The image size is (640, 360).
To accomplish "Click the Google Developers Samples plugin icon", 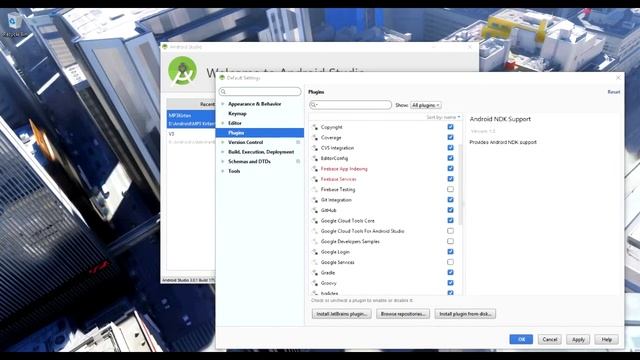I will coord(315,242).
